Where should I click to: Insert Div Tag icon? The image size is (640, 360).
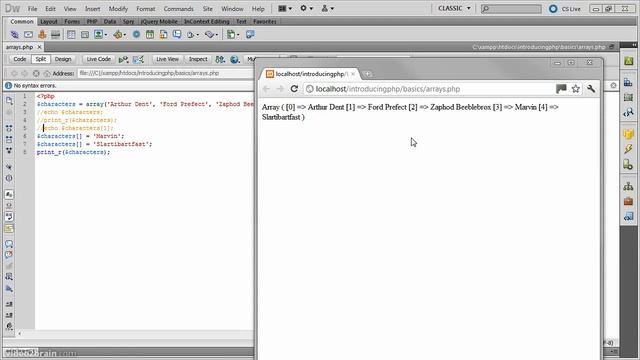[84, 35]
